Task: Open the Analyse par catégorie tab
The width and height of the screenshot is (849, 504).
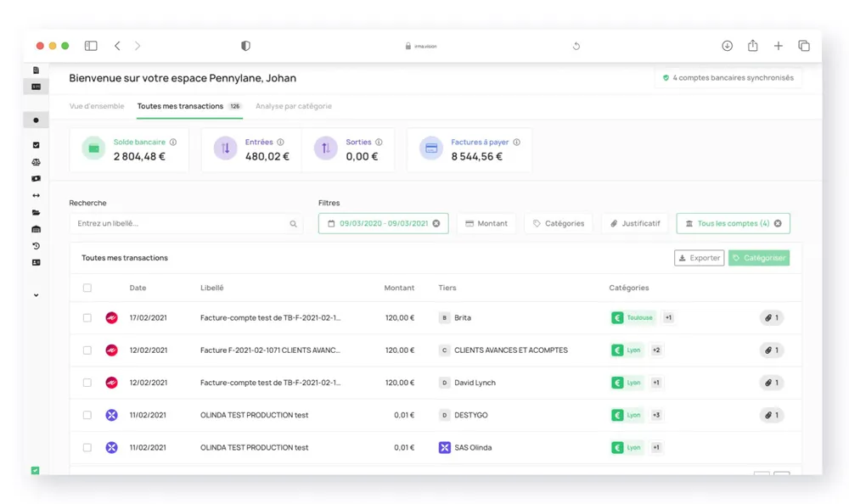Action: coord(294,107)
